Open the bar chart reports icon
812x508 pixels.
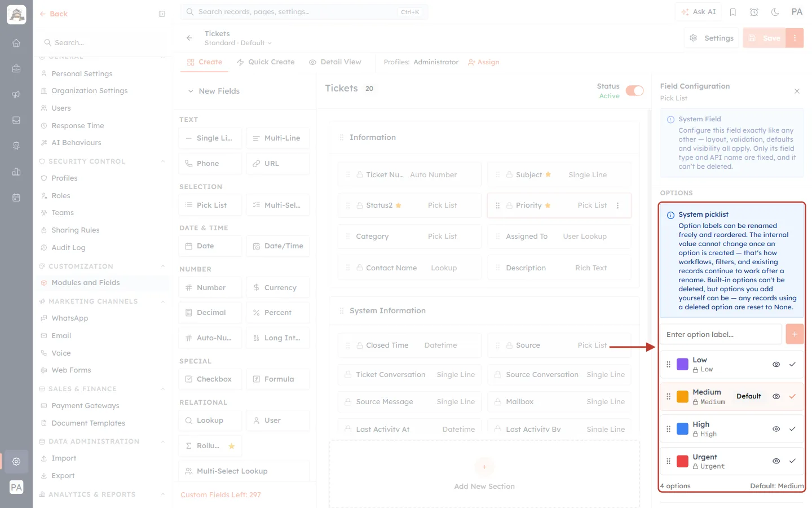pos(16,172)
